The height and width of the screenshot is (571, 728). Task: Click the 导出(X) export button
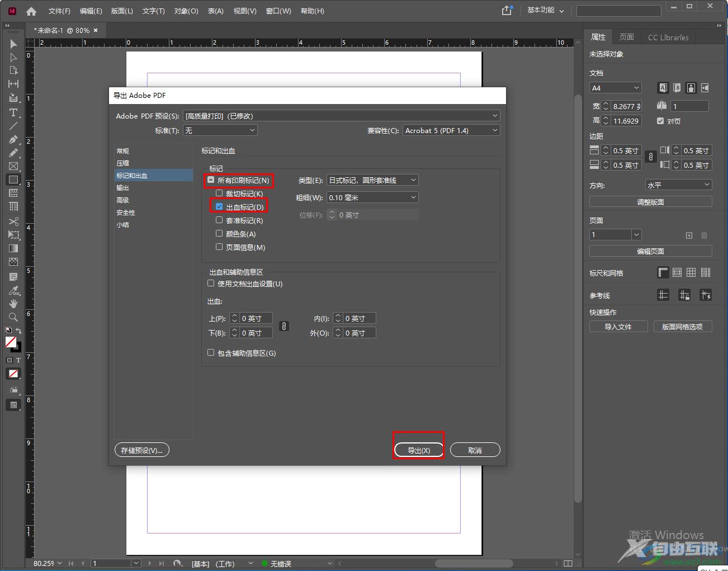[x=419, y=450]
